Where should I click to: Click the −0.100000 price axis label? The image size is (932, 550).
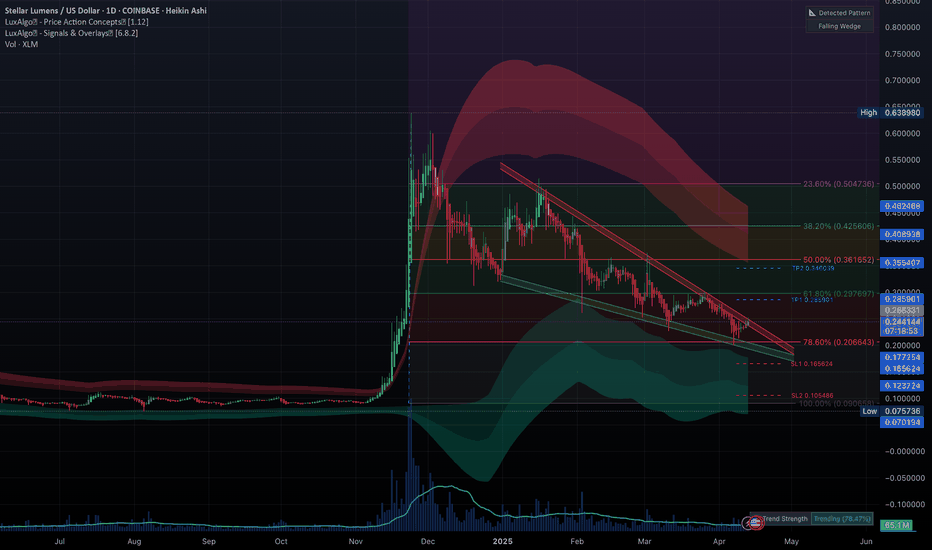pyautogui.click(x=903, y=504)
